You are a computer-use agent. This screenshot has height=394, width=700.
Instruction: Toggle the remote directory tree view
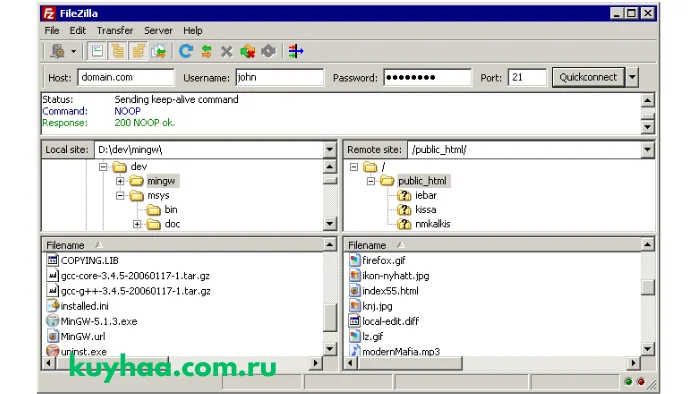pyautogui.click(x=138, y=51)
